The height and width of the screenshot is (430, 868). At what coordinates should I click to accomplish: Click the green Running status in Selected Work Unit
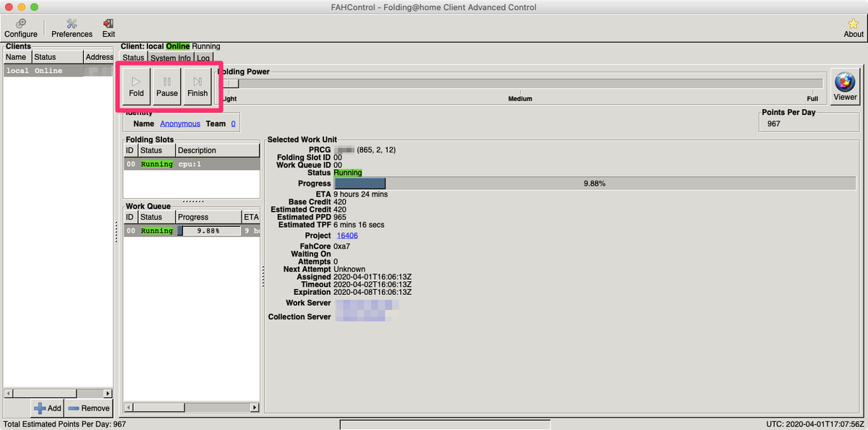pos(348,173)
